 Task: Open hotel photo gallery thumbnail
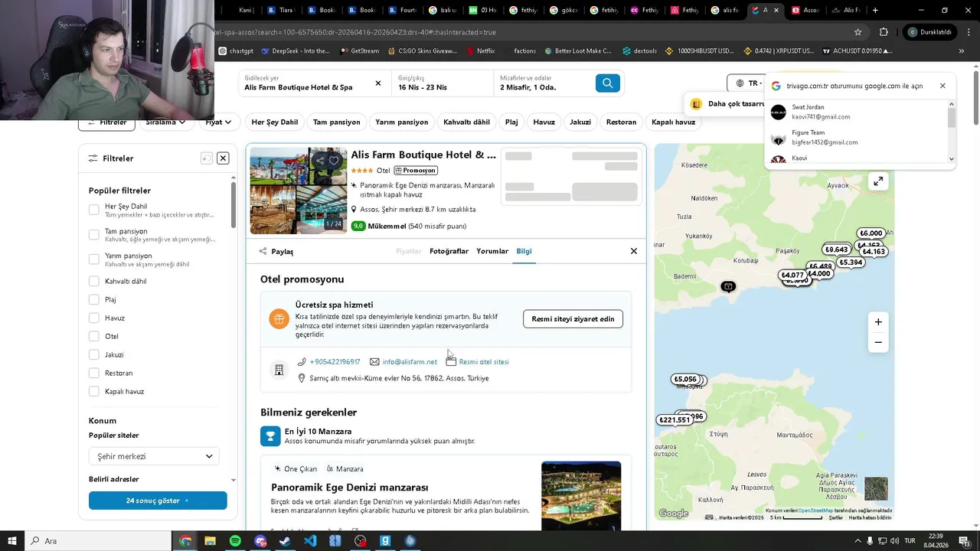coord(299,191)
